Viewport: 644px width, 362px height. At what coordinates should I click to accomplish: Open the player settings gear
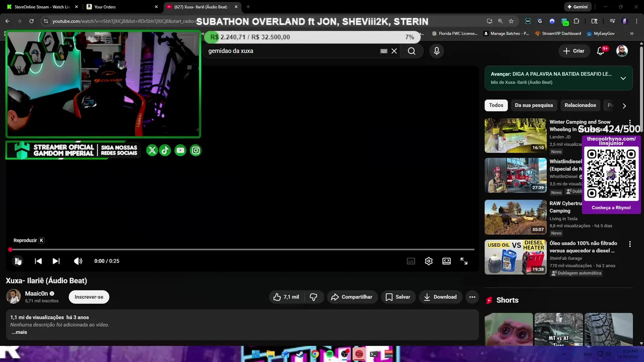429,261
